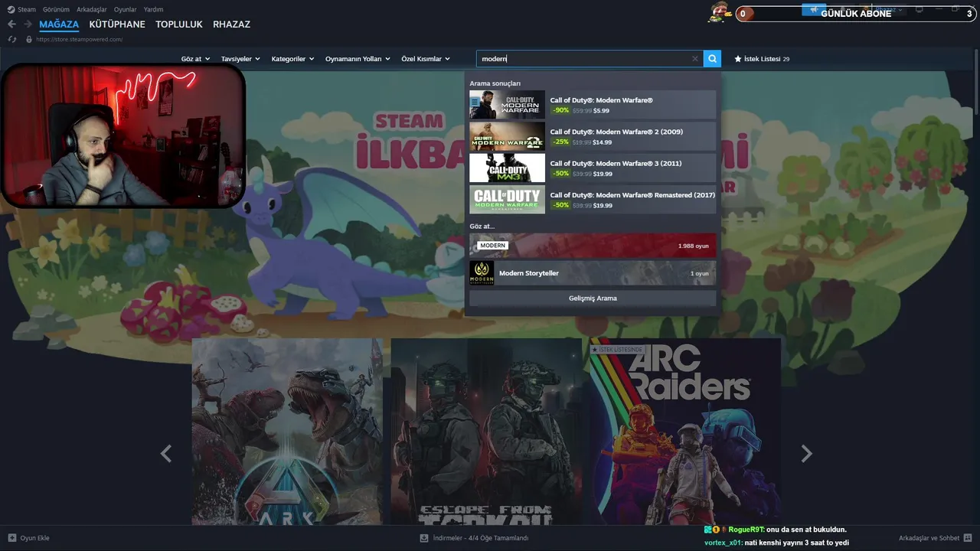Expand the Tavsiyeler dropdown
The image size is (980, 551).
[240, 59]
